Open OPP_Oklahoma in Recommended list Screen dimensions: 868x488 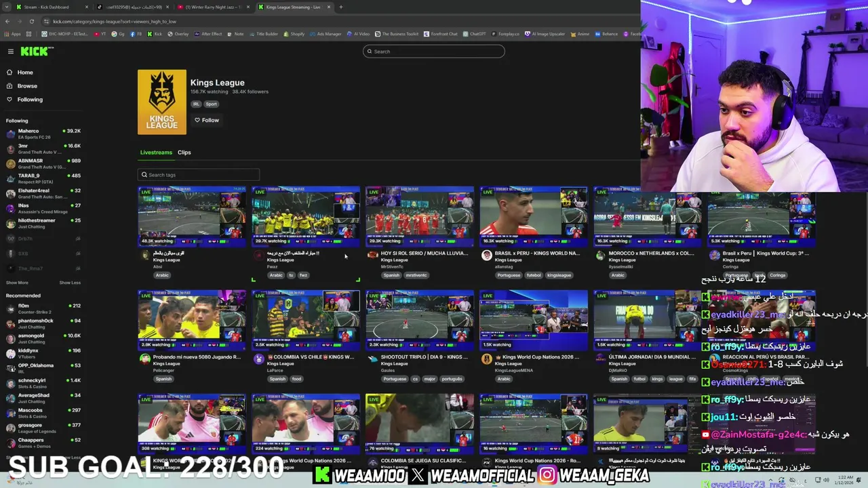coord(42,368)
